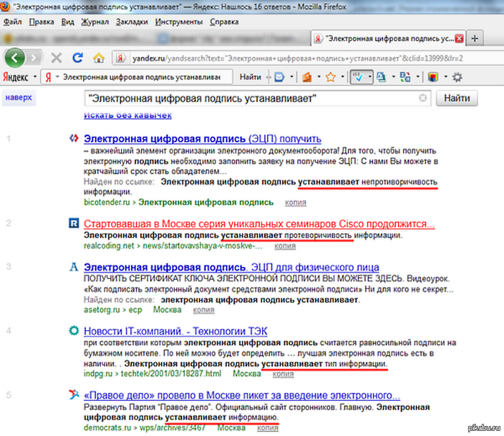Open the dropdown arrow beside page translation icon

[393, 77]
